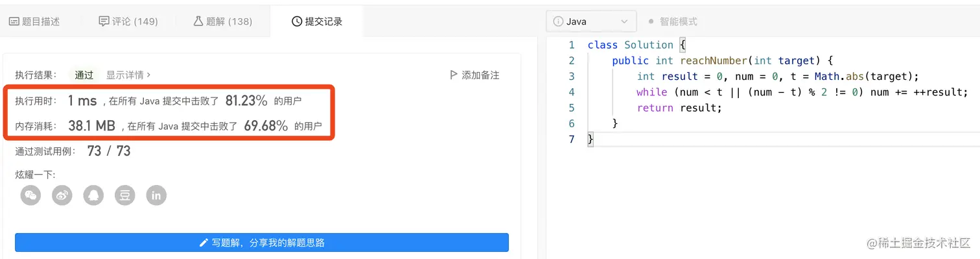Screen dimensions: 980x259
Task: Share result via Douban icon
Action: [125, 195]
